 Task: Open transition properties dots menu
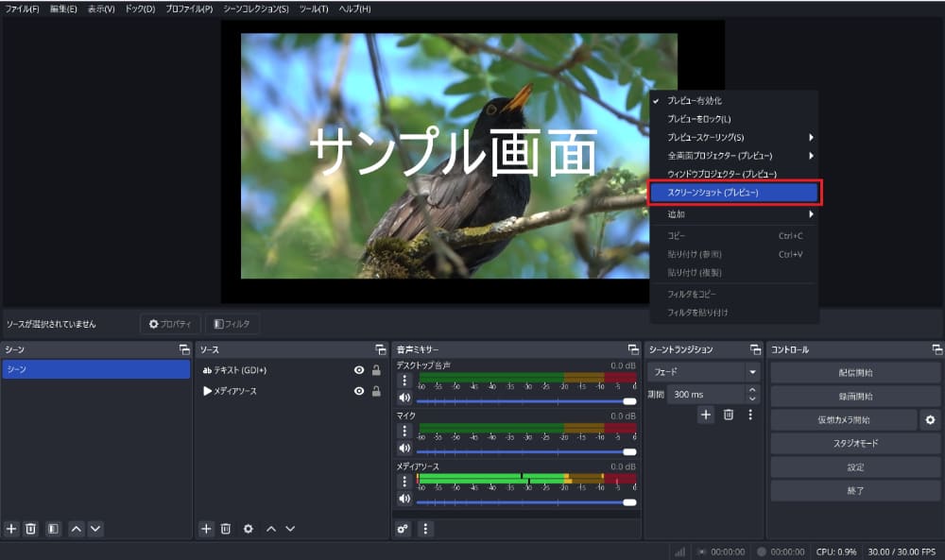point(750,415)
